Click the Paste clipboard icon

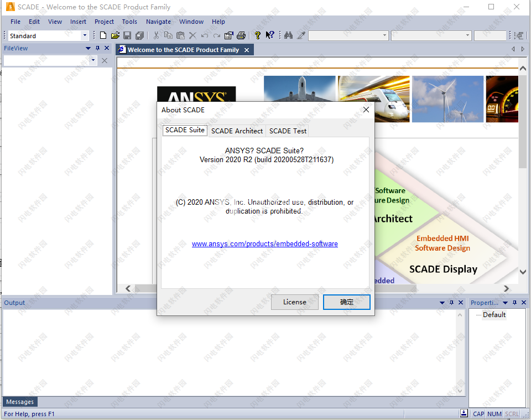[180, 35]
